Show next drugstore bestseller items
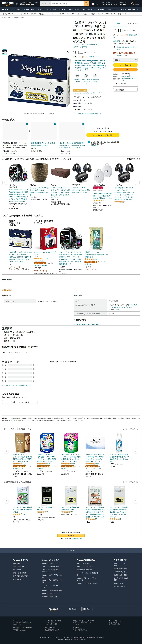The width and height of the screenshot is (142, 644). (136, 451)
